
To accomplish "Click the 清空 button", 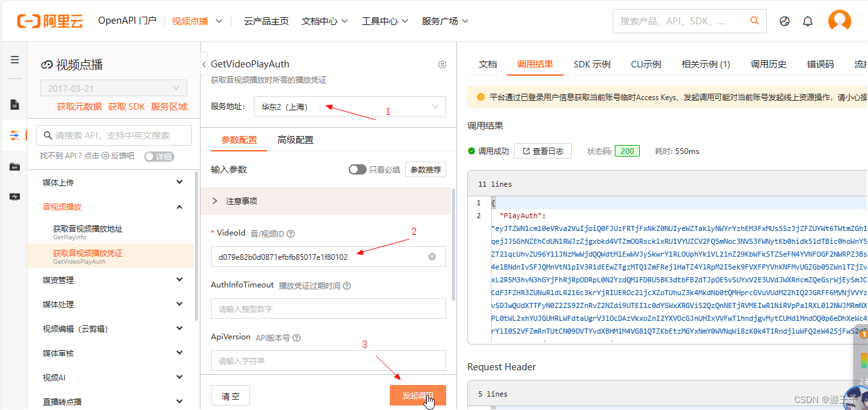I will click(x=230, y=396).
